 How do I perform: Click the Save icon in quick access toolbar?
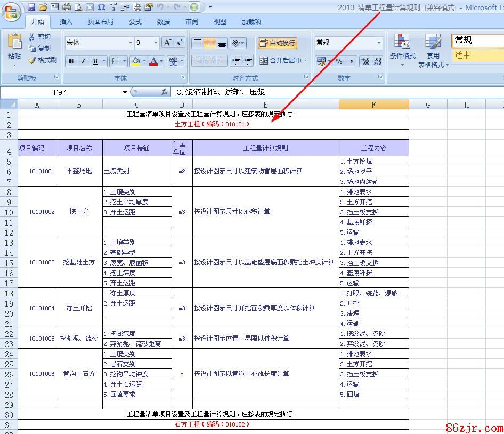point(31,7)
